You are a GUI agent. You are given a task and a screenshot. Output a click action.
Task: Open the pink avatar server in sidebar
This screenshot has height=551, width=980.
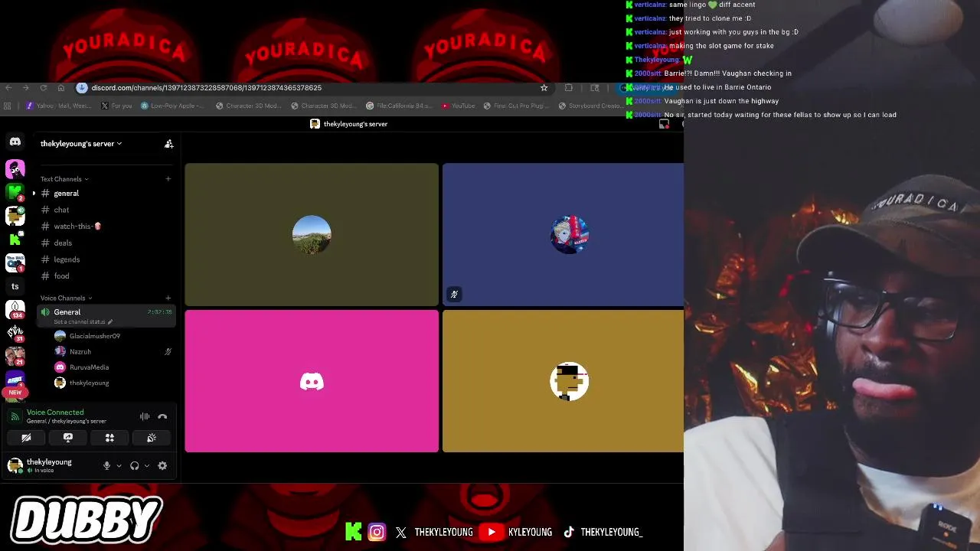15,169
